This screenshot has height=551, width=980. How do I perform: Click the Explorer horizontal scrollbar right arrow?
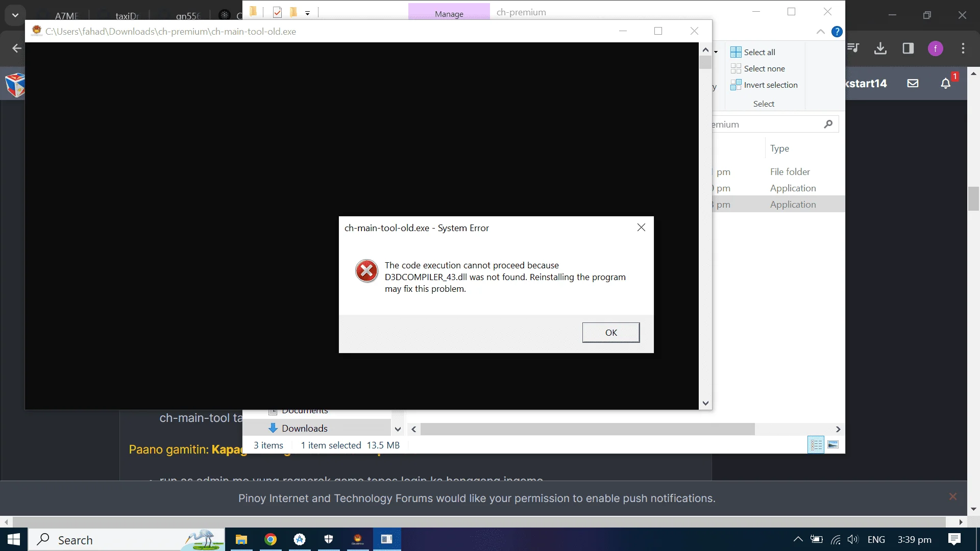coord(838,429)
